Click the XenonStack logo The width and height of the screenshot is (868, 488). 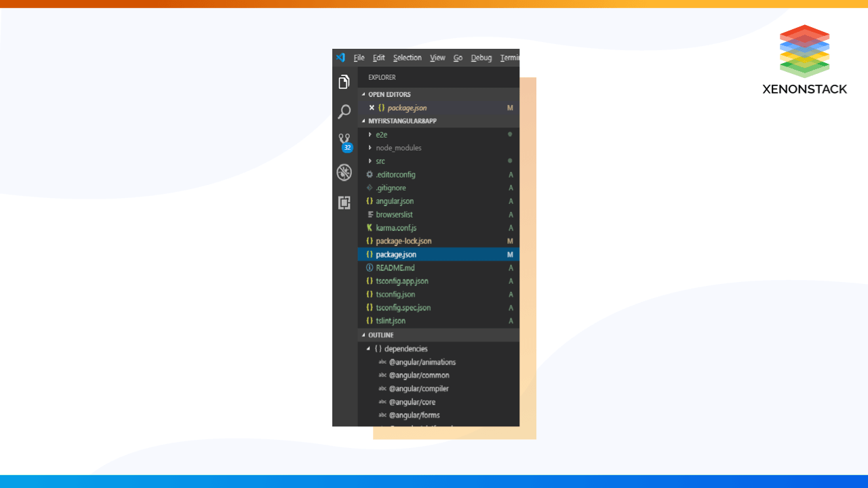click(804, 60)
